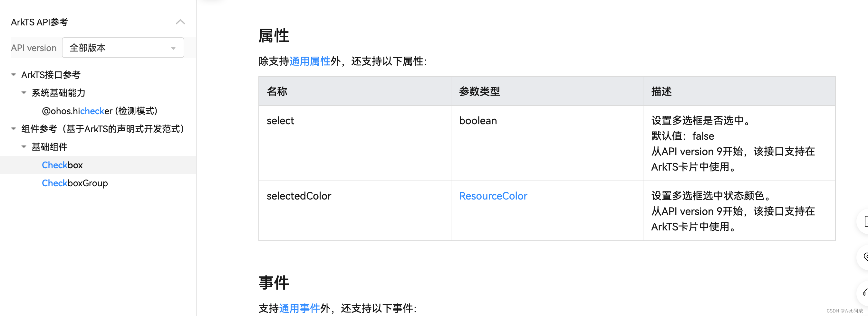
Task: Open the API version 全部版本 dropdown
Action: pos(123,48)
